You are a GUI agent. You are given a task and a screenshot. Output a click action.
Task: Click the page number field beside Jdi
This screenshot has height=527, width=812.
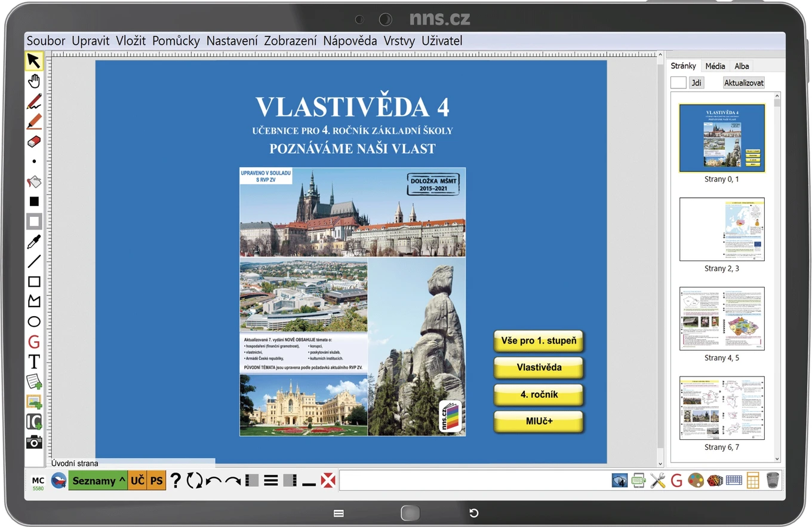coord(678,83)
